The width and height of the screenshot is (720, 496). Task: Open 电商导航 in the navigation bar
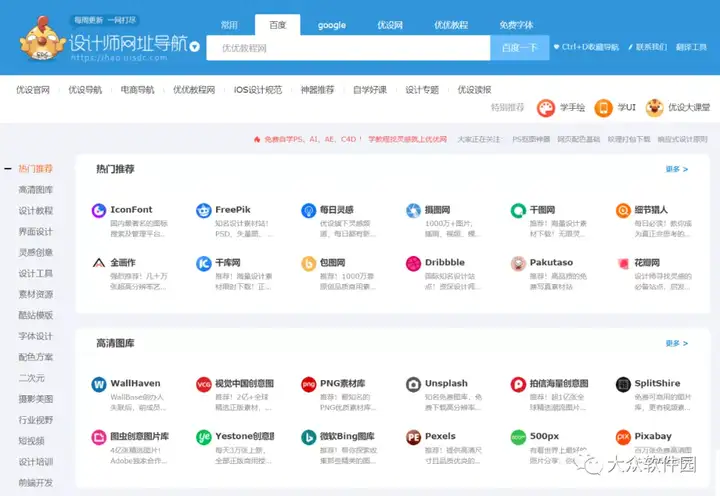tap(137, 90)
